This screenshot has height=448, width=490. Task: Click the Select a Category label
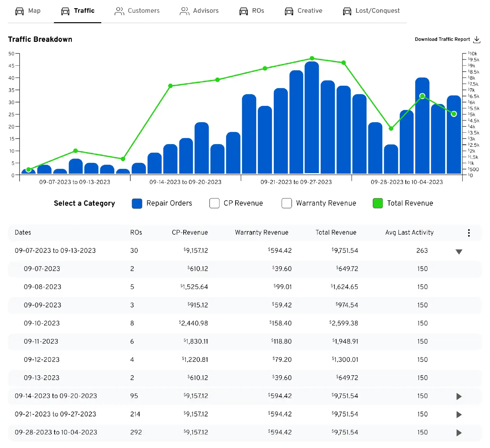pyautogui.click(x=84, y=203)
